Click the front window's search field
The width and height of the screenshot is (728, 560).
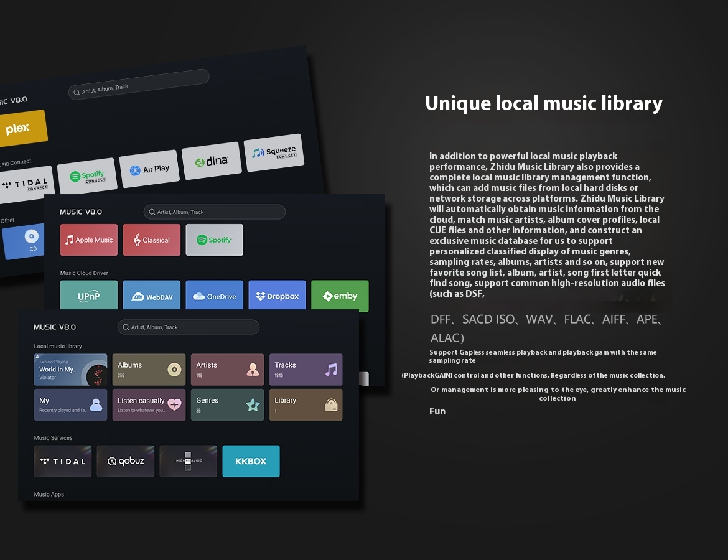(x=189, y=327)
